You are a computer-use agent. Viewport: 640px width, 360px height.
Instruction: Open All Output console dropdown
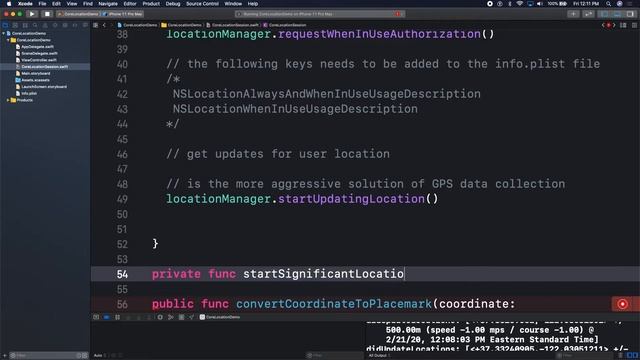(379, 356)
